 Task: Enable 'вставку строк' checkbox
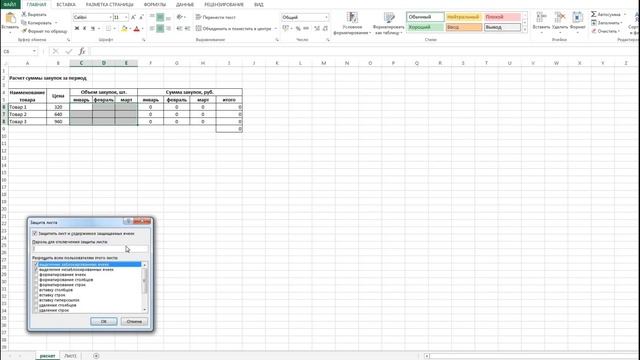coord(36,295)
